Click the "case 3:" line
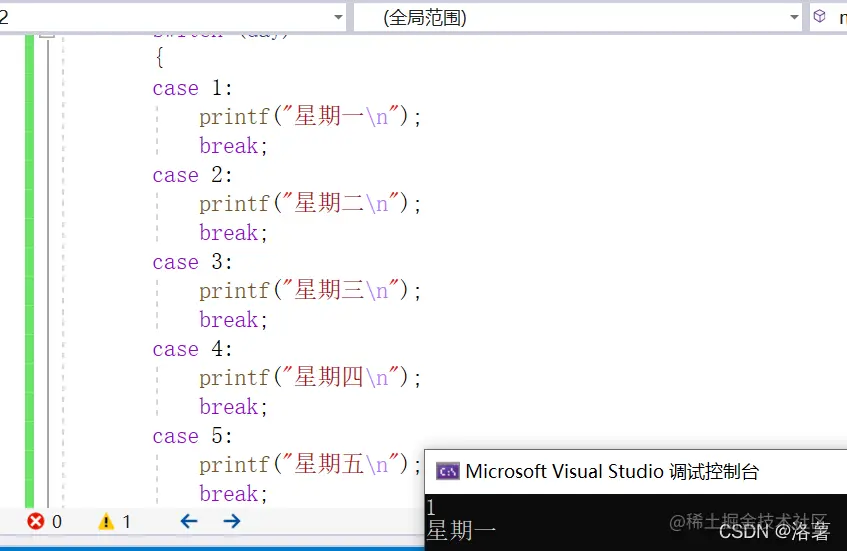Screen dimensions: 847x551 (192, 262)
